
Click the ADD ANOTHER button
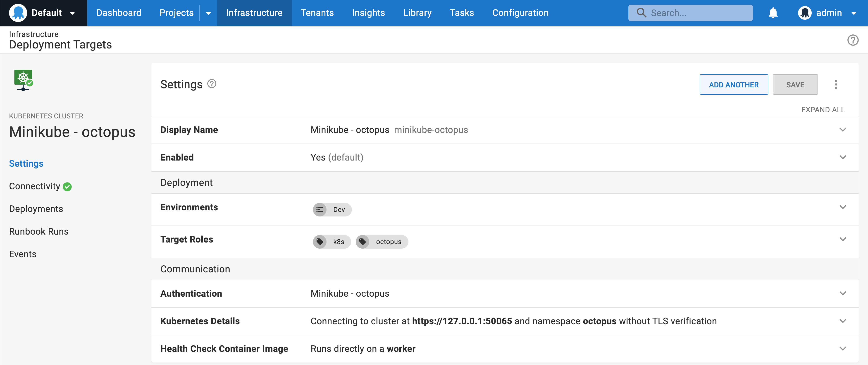pyautogui.click(x=734, y=85)
